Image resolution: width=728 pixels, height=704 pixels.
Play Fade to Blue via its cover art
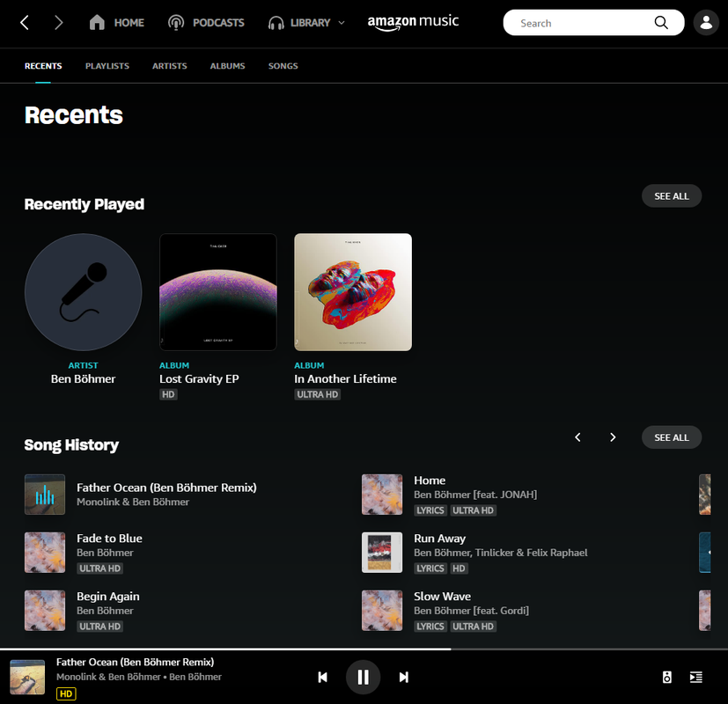pos(45,553)
